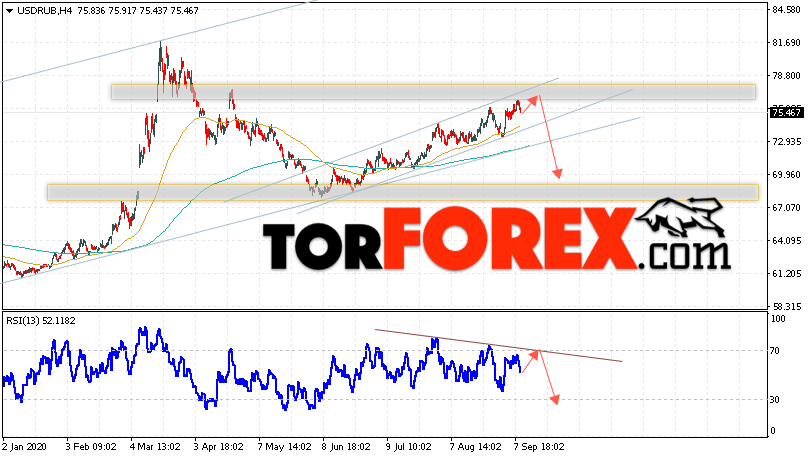Select the 58.315 price axis label

(x=786, y=307)
